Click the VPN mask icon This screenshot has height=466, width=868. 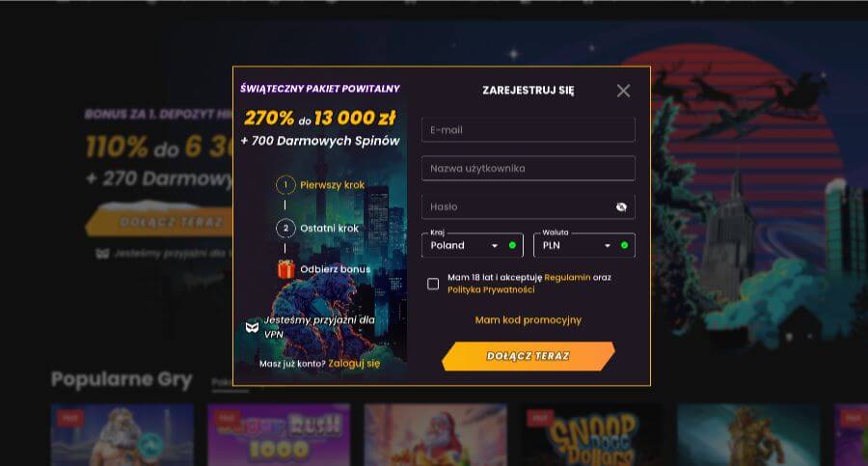[252, 327]
